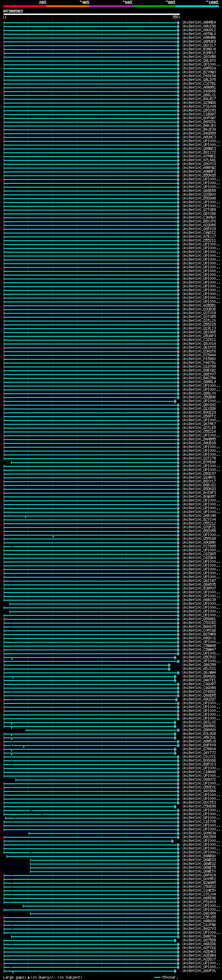Select alignment label UniRef100_Q7RA04
This screenshot has width=222, height=980.
[x=199, y=749]
